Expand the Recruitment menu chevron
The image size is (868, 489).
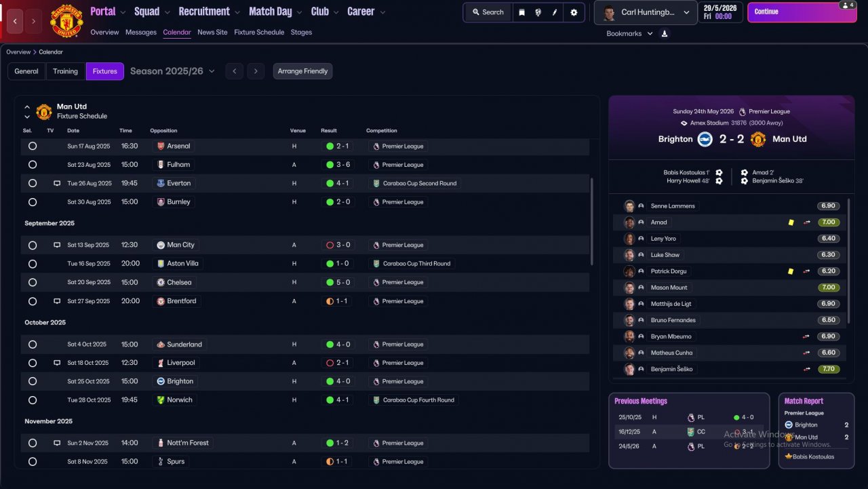click(x=237, y=12)
